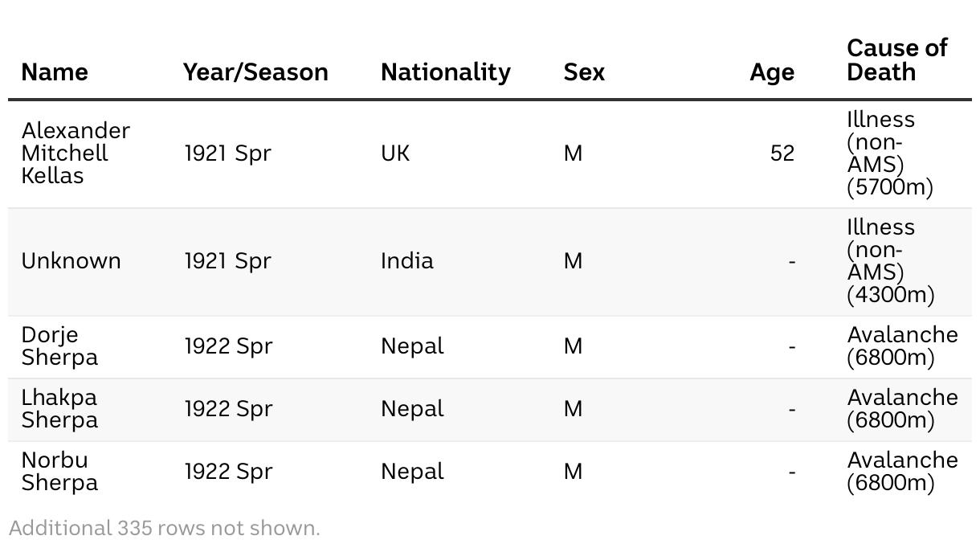This screenshot has width=980, height=548.
Task: Click the Name column header
Action: (x=55, y=72)
